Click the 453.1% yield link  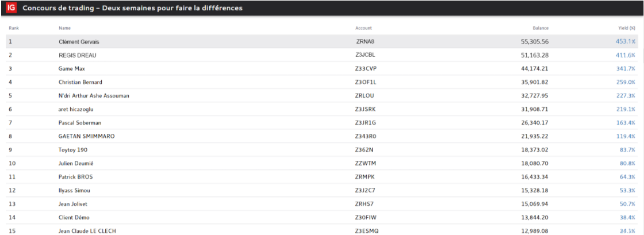[625, 42]
